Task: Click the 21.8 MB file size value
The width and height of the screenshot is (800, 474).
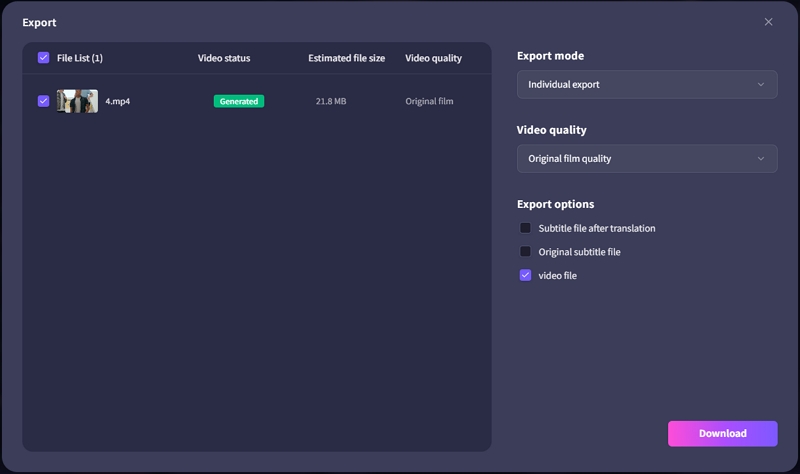Action: point(331,101)
